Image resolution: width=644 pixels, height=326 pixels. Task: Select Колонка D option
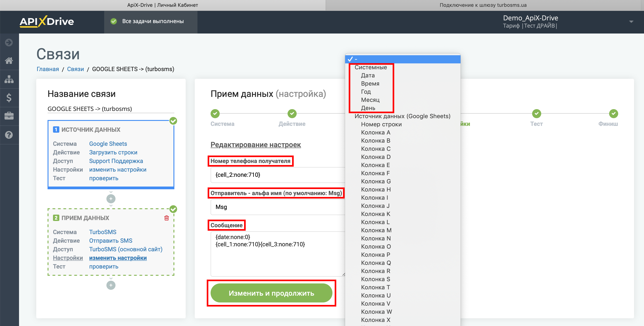(x=403, y=157)
